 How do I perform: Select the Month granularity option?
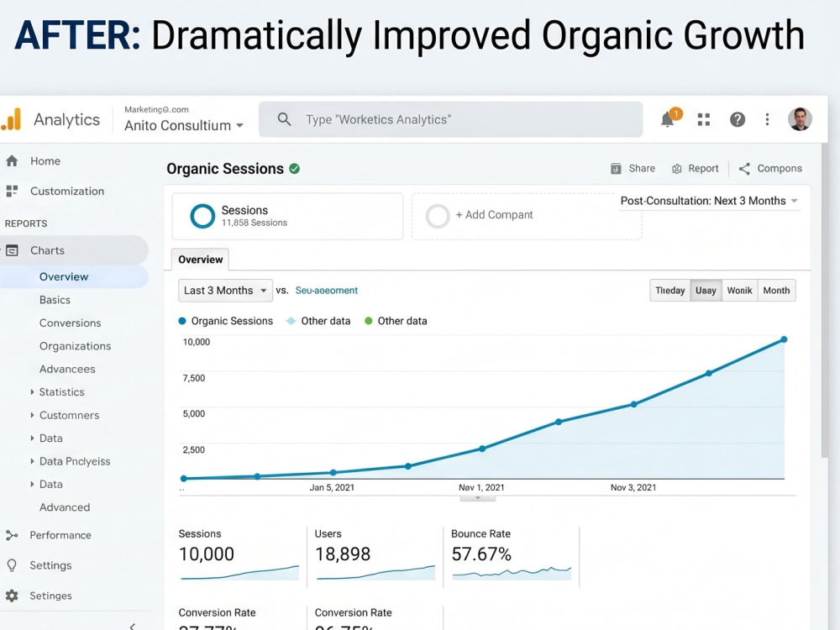[x=777, y=291]
